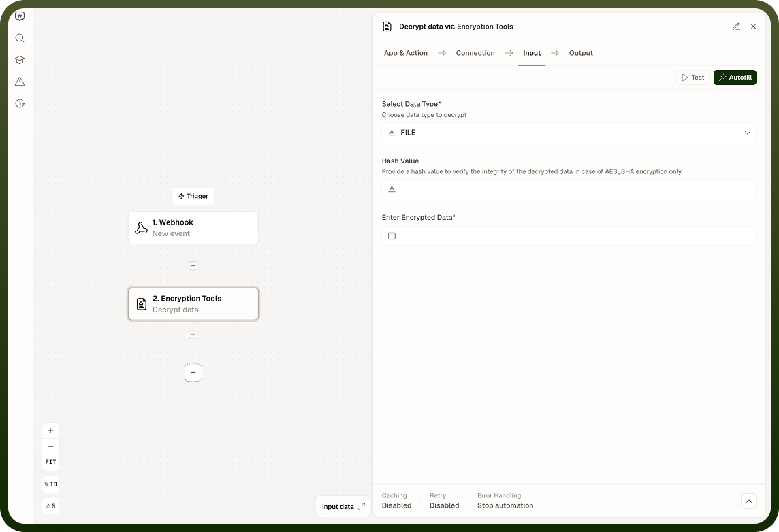This screenshot has width=779, height=532.
Task: Click the Test button
Action: [693, 78]
